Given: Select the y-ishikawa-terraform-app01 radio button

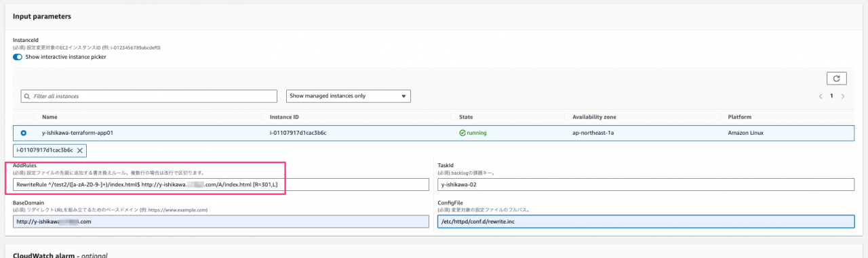Looking at the screenshot, I should click(x=24, y=133).
